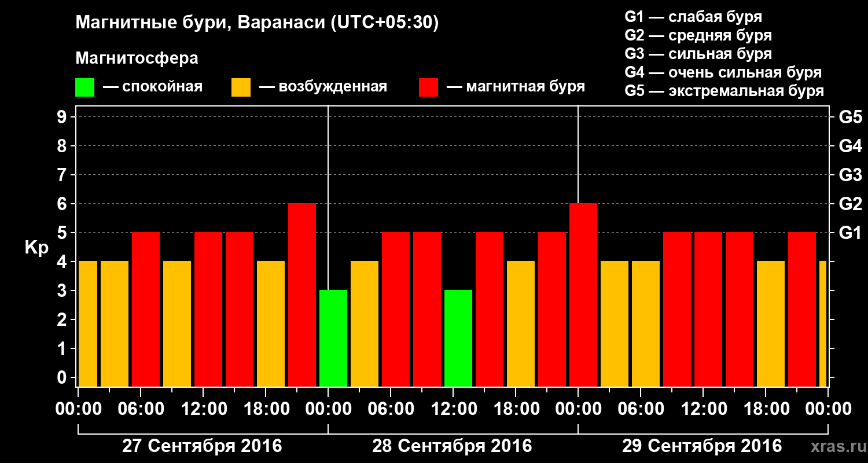Click the 'G2' label on the right axis

point(850,204)
